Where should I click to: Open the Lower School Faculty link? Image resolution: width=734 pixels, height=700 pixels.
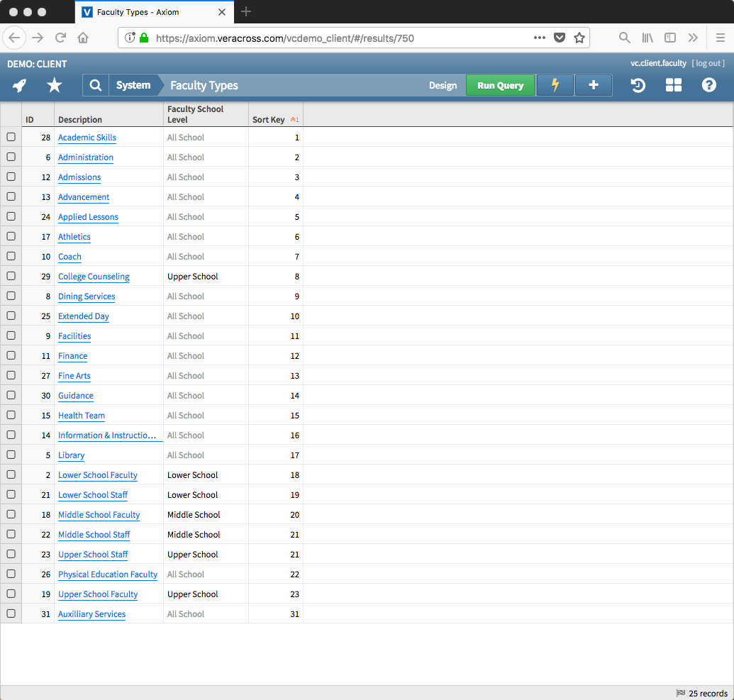pos(98,475)
